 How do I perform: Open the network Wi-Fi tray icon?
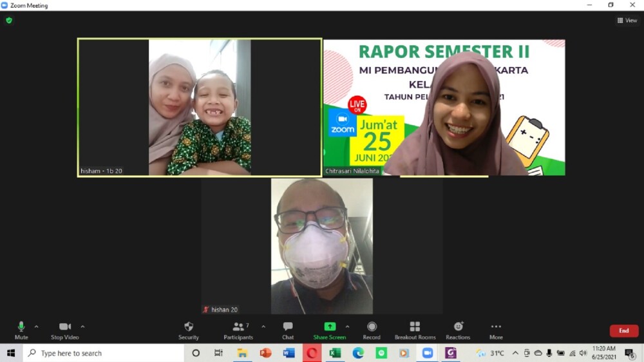[572, 353]
